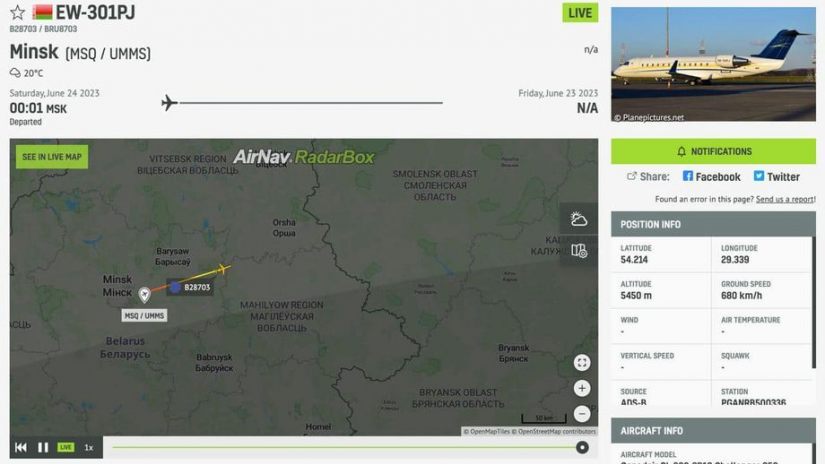
Task: Zoom out the map with minus button
Action: (582, 414)
